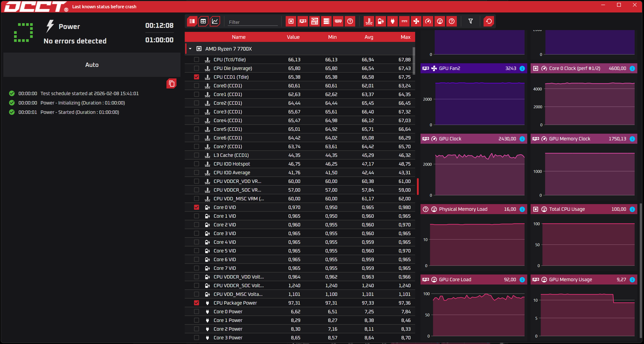644x344 pixels.
Task: Select the GPU Fan2 graph header
Action: click(474, 68)
